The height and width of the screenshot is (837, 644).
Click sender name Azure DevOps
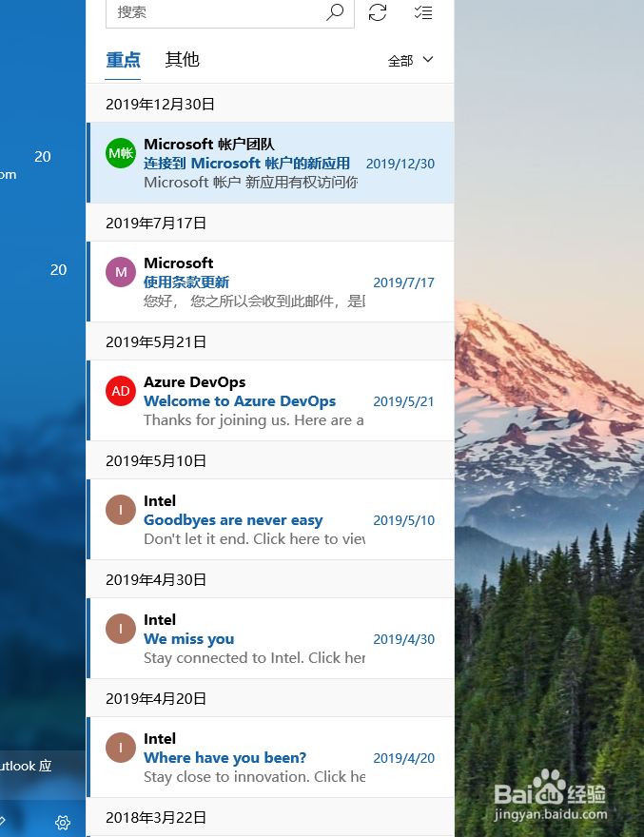click(195, 382)
